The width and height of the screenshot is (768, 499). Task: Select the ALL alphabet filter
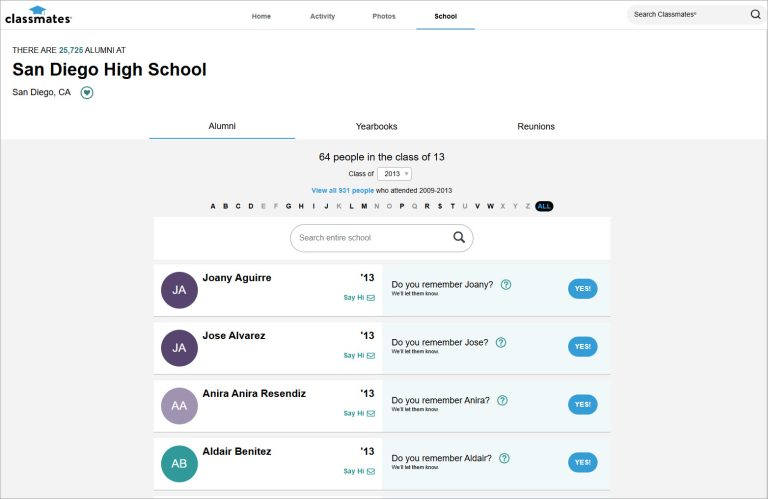point(544,207)
